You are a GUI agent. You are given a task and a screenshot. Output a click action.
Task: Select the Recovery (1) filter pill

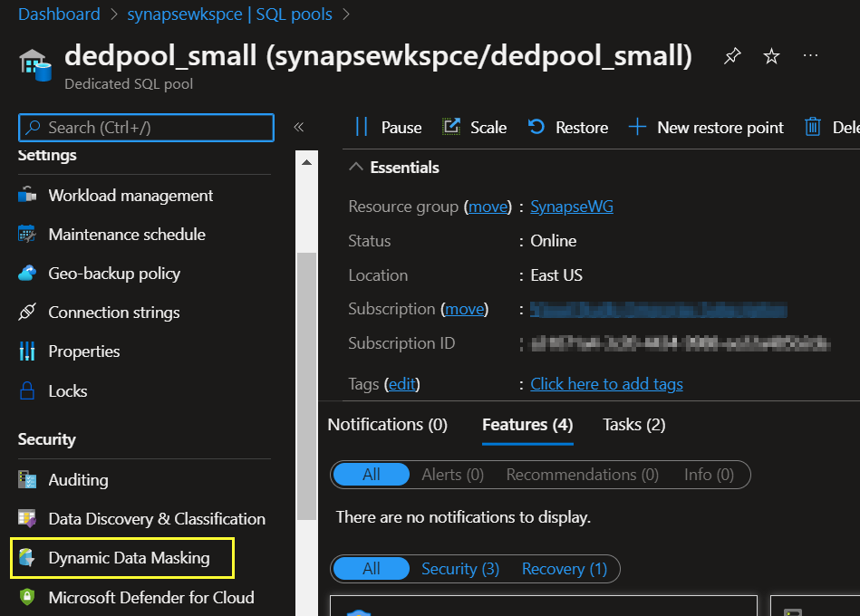[565, 569]
